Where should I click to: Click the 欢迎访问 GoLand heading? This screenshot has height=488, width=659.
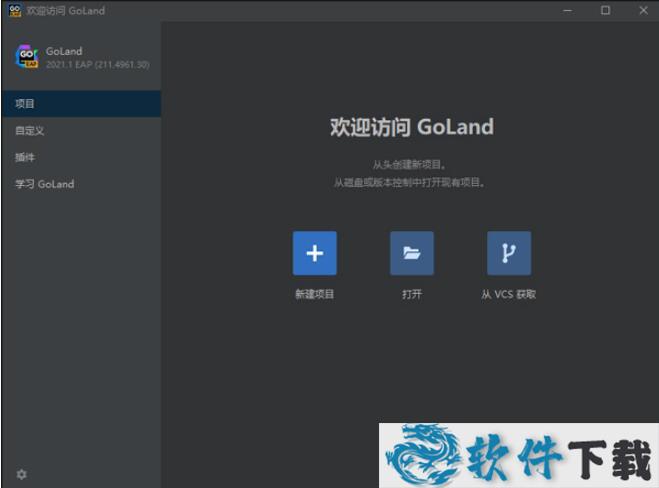click(x=411, y=127)
